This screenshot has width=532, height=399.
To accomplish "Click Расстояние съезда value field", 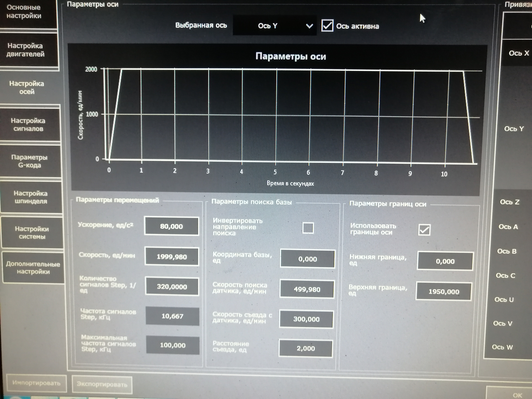I will (x=306, y=348).
